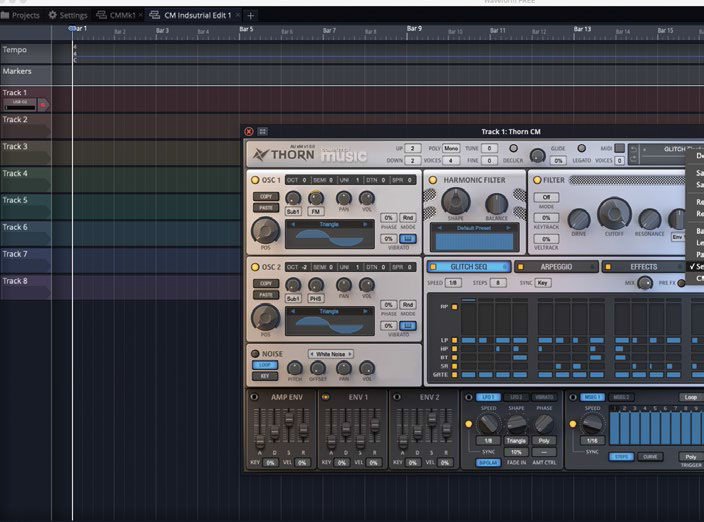Click OSC 2 previous waveform arrow
Screen dimensions: 704x522
293,311
